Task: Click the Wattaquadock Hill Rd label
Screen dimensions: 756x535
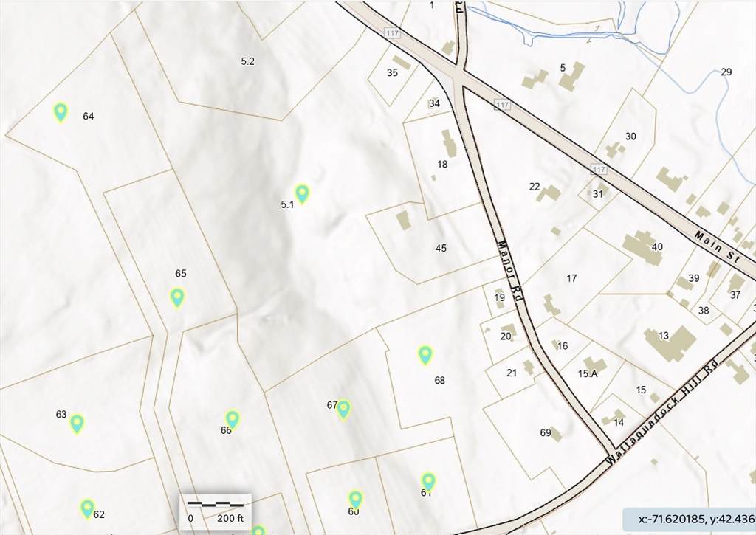Action: click(x=661, y=413)
